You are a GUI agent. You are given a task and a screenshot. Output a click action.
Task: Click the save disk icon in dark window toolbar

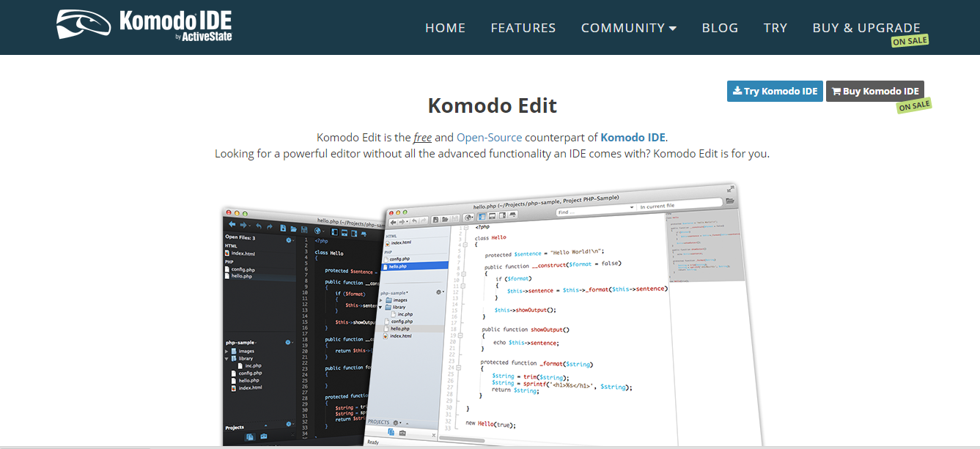tap(304, 230)
